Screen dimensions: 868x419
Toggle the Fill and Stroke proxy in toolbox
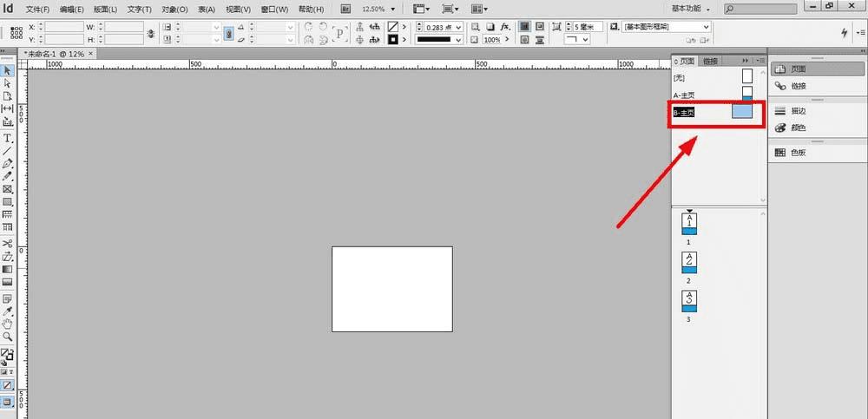pyautogui.click(x=8, y=354)
